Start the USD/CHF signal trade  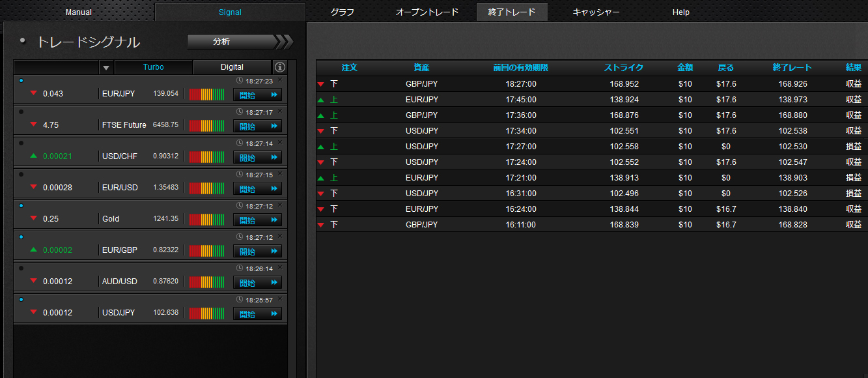click(258, 157)
